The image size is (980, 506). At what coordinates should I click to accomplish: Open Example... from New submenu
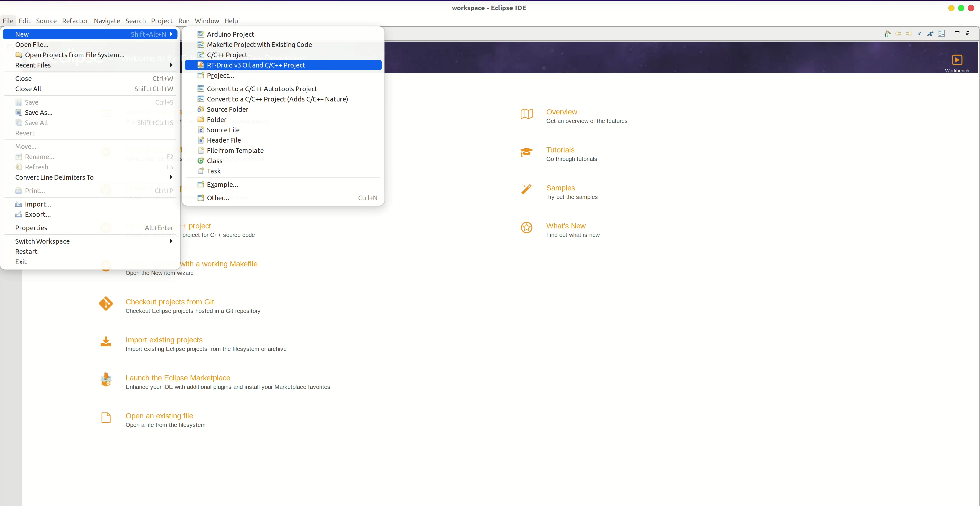tap(283, 185)
